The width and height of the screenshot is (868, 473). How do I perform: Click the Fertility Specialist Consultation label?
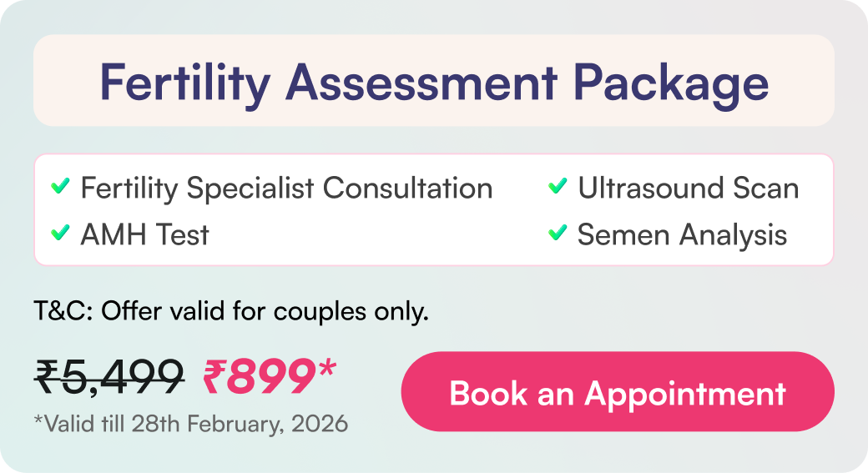pos(286,189)
